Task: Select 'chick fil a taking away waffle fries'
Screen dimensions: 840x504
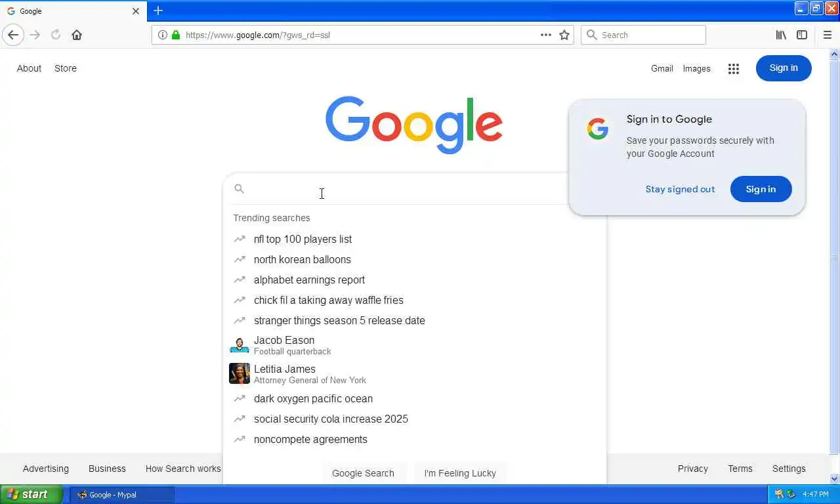Action: [415, 300]
